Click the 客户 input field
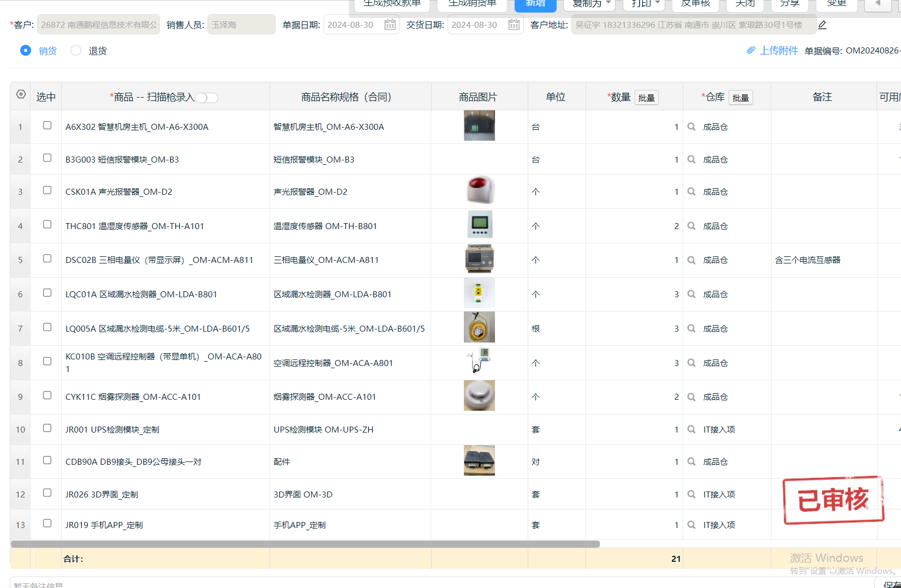Viewport: 901px width, 588px height. [x=98, y=25]
